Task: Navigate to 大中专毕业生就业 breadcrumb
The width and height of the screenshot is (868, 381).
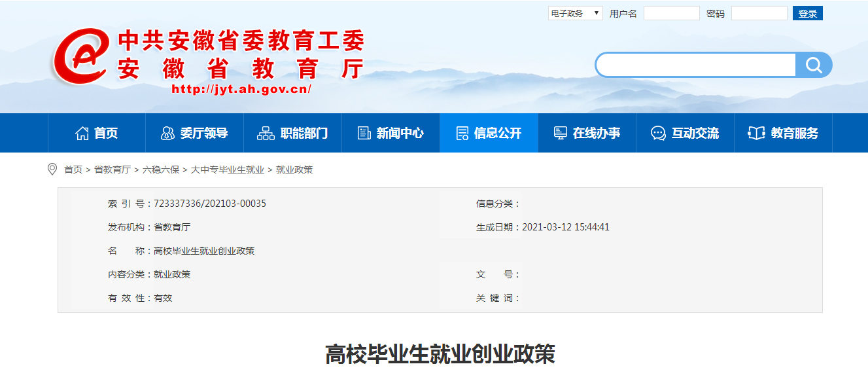Action: [227, 170]
